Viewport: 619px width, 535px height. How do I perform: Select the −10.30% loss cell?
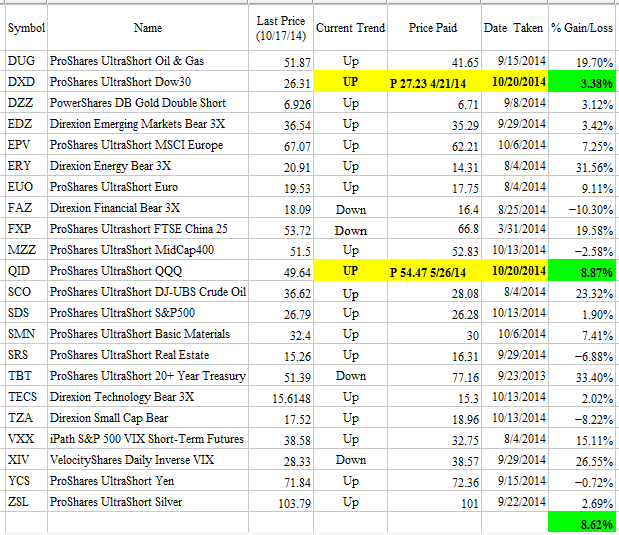(x=582, y=208)
